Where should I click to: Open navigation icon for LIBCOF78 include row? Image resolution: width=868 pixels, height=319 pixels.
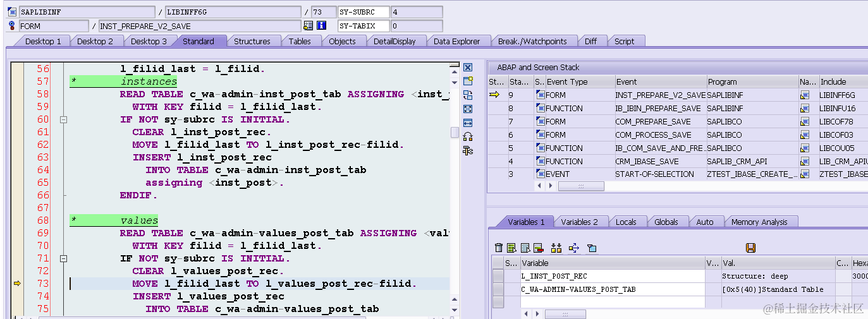(805, 121)
